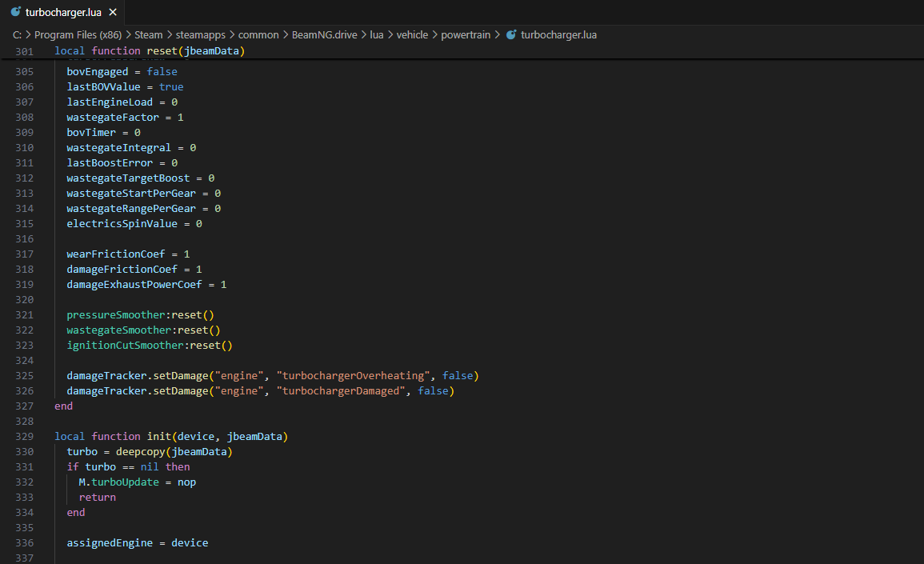Click the Lua file icon in the tab
Screen dimensions: 924x564
click(x=16, y=12)
